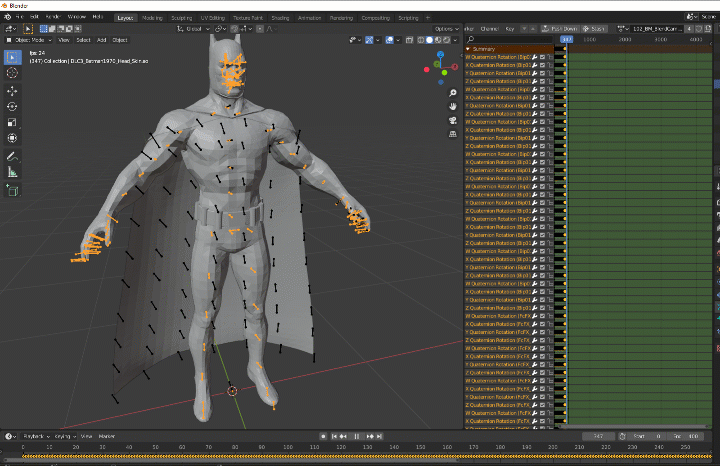Toggle mute checkbox on first W Quaternion Rotation channel
The height and width of the screenshot is (466, 720).
[543, 58]
